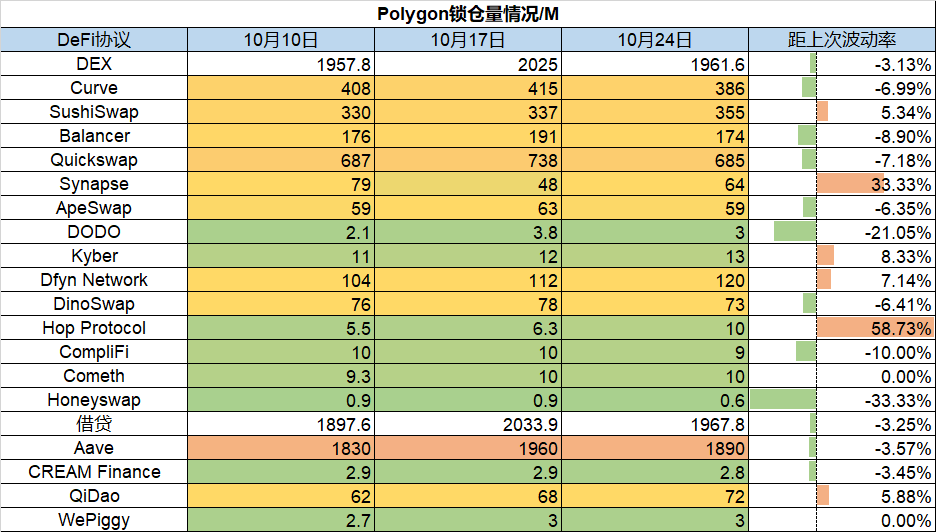Click DEX value 1961.6
The width and height of the screenshot is (936, 532).
(655, 64)
